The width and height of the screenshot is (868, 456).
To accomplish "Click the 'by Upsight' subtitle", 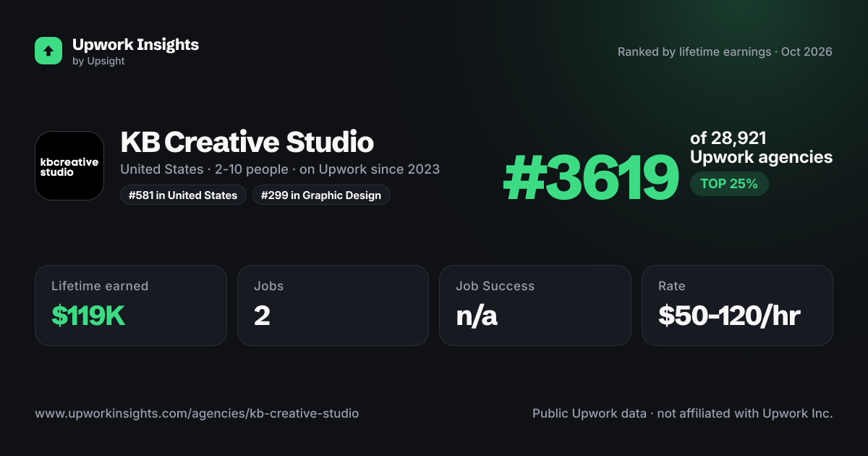I will 98,62.
